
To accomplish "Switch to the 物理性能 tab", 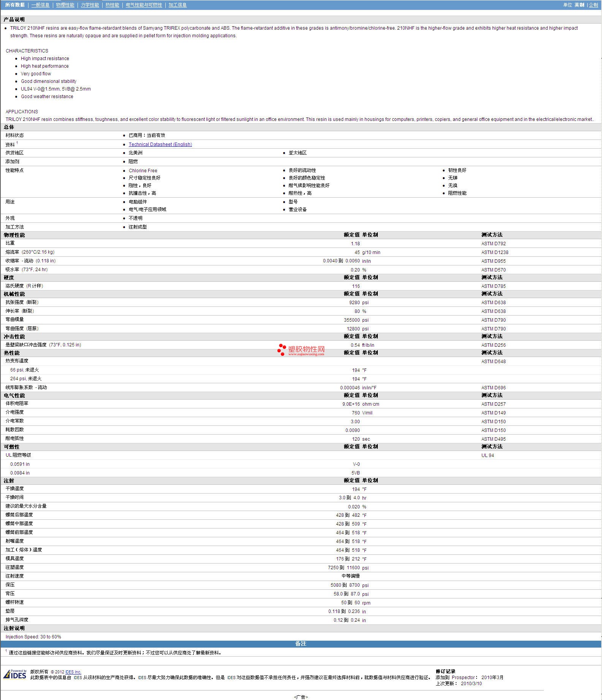I will click(x=65, y=5).
